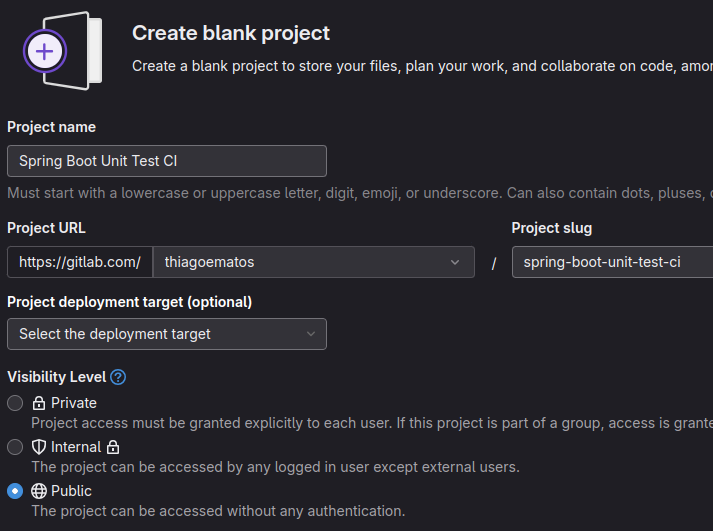Click 'any logged in user except external users' description
The image size is (713, 531).
coord(276,467)
